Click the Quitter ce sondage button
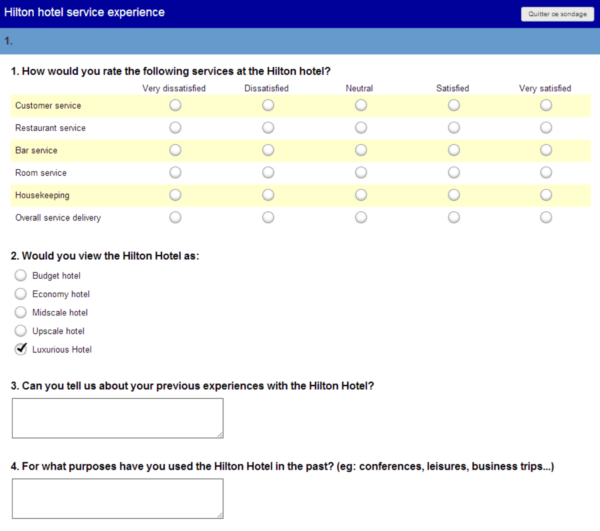600x531 pixels. tap(557, 14)
